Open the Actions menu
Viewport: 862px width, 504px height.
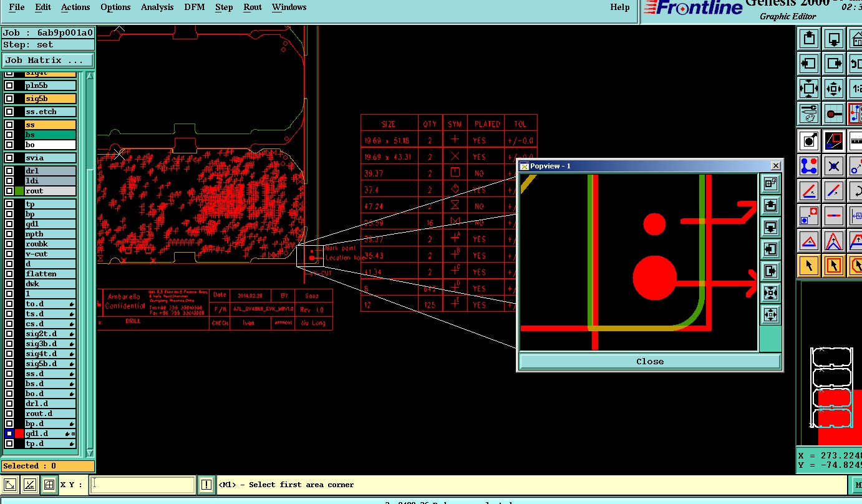point(75,7)
